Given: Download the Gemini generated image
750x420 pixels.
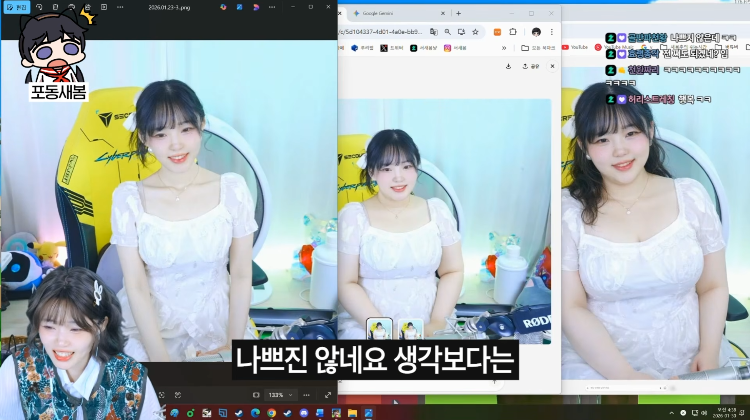Looking at the screenshot, I should tap(508, 66).
